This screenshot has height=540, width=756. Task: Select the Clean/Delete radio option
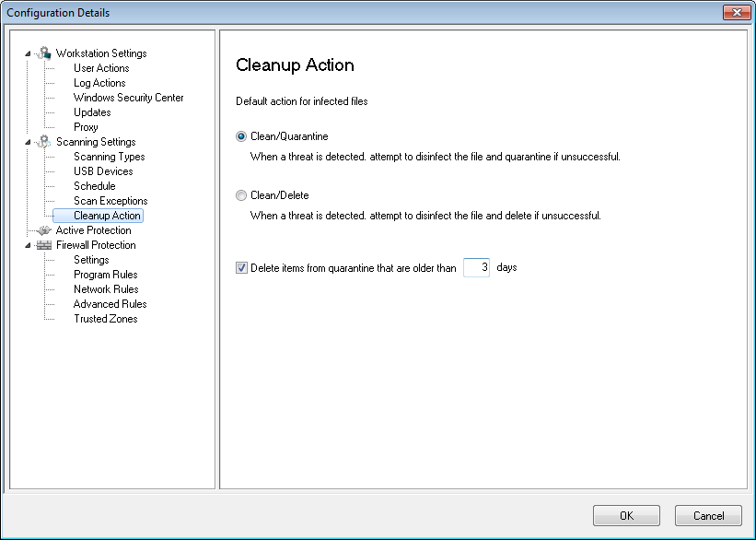point(241,195)
